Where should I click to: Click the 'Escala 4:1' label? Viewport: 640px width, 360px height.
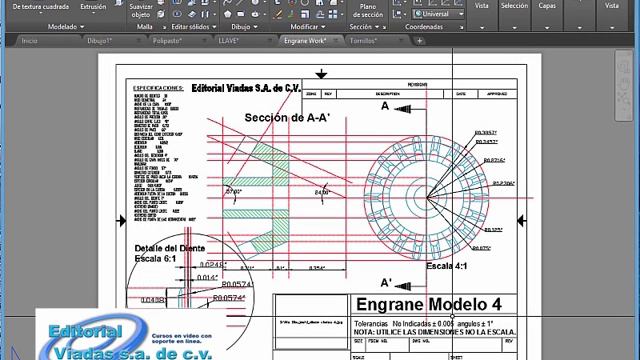pyautogui.click(x=447, y=266)
